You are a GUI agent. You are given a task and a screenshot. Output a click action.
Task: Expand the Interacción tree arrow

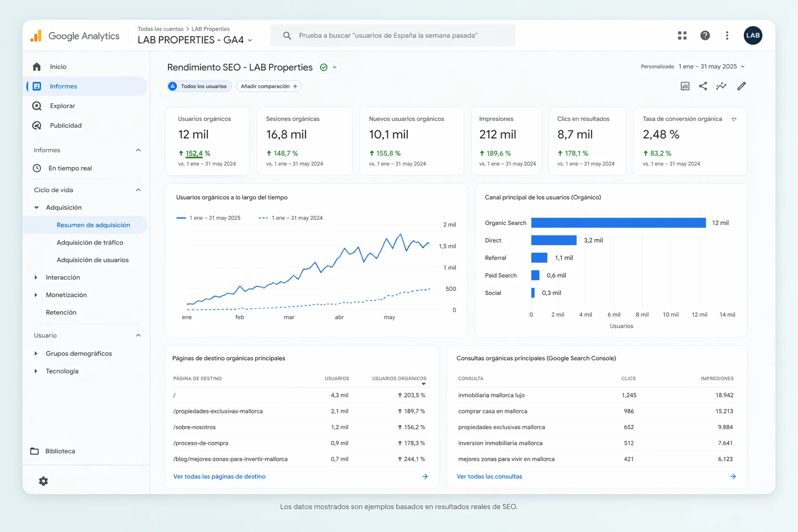coord(36,277)
